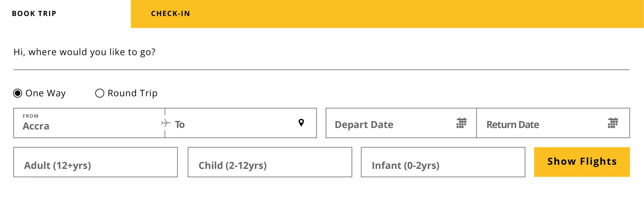Open the Return Date calendar icon
Image resolution: width=644 pixels, height=200 pixels.
(613, 123)
